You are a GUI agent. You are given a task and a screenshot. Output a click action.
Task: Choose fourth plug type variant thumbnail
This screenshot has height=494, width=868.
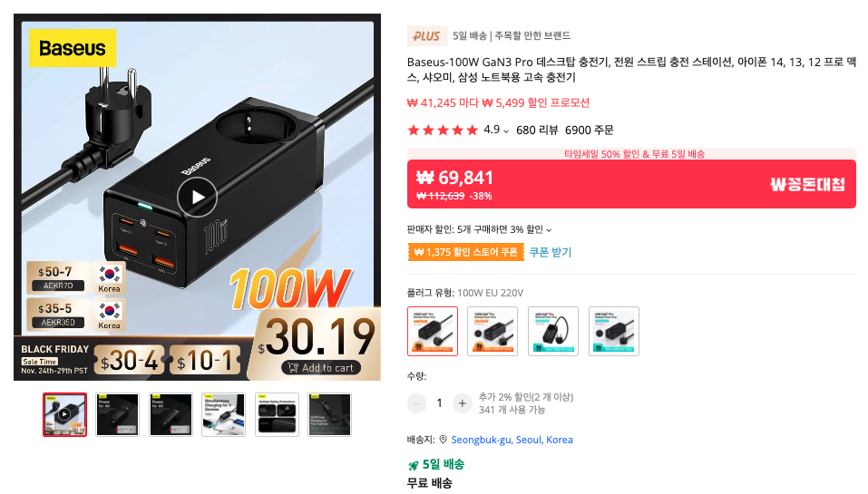[x=614, y=331]
